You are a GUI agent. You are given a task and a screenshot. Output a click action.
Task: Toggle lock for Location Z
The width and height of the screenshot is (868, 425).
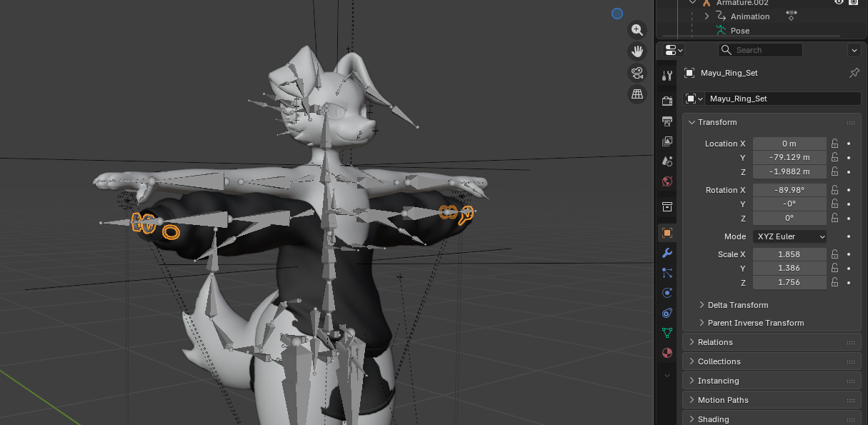point(834,172)
